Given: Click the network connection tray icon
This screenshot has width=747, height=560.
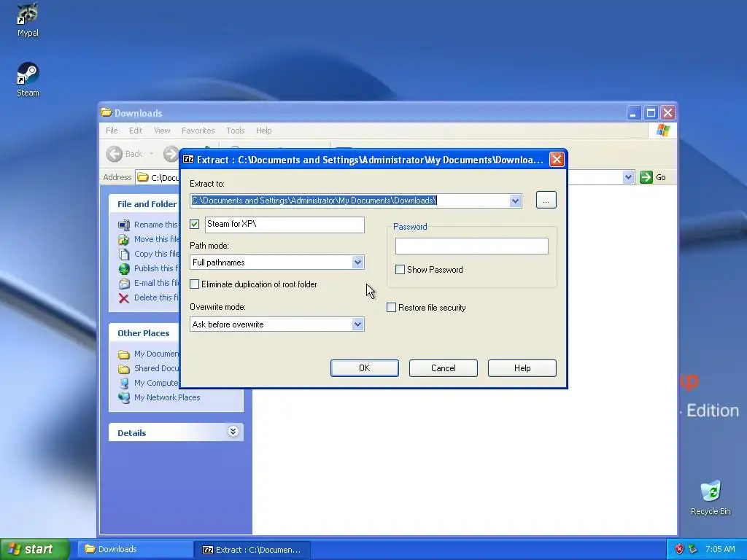Looking at the screenshot, I should tap(693, 549).
